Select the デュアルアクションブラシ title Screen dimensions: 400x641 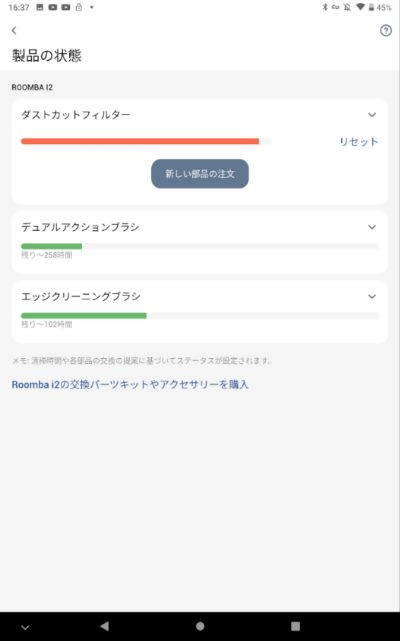[x=80, y=227]
